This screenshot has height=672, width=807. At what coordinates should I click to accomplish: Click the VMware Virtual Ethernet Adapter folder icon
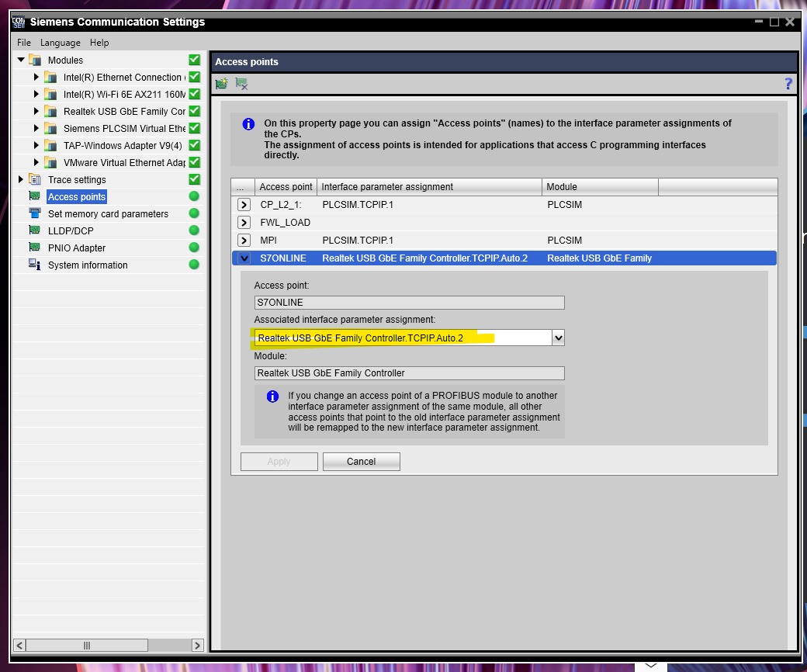(50, 163)
